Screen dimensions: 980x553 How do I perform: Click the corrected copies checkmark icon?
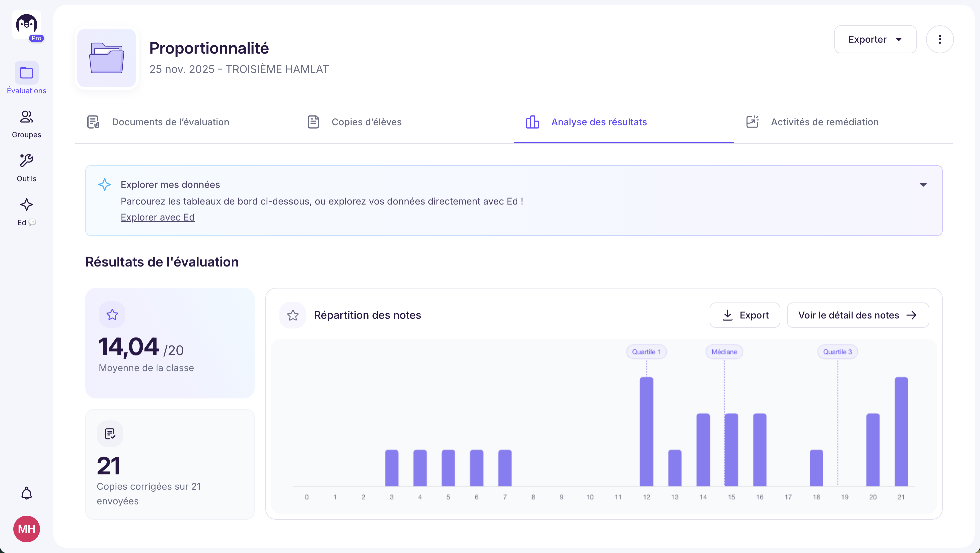pos(110,433)
